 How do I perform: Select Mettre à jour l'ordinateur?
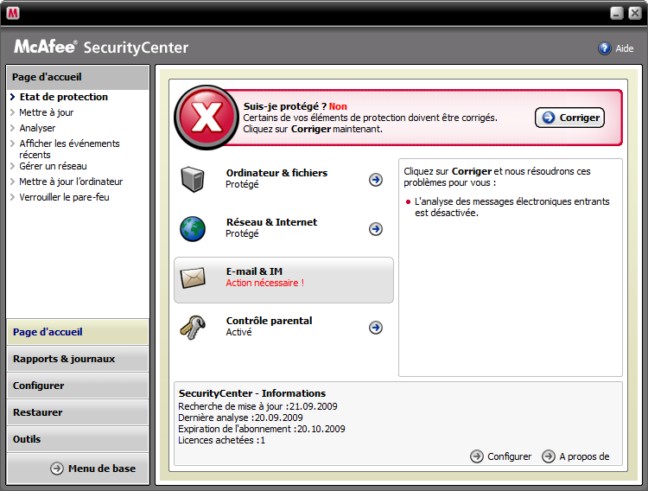coord(71,181)
